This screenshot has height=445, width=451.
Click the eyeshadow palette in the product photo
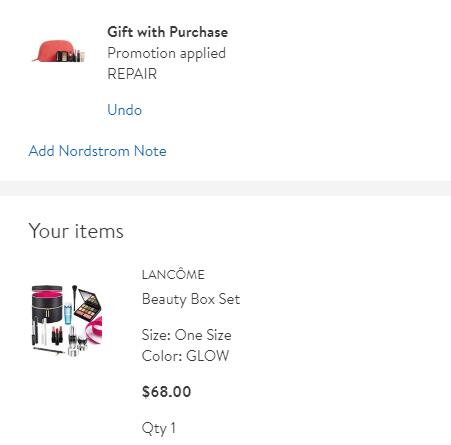tap(87, 305)
